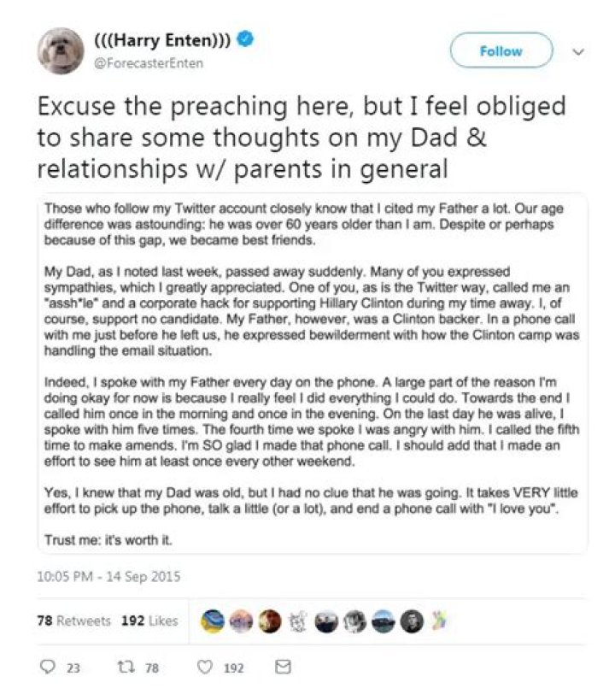Retweet this tweet using the retweet icon
Image resolution: width=615 pixels, height=700 pixels.
pyautogui.click(x=126, y=668)
